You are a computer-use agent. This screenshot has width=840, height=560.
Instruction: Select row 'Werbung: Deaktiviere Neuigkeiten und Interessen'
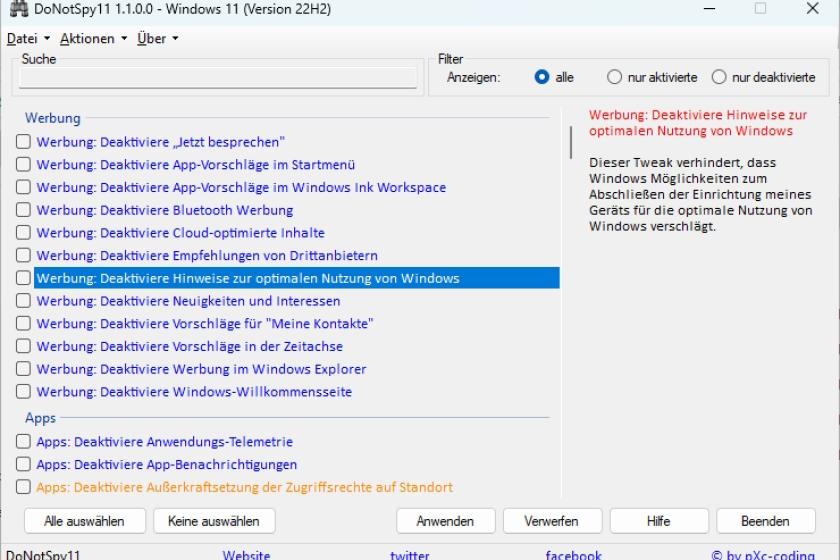point(188,301)
